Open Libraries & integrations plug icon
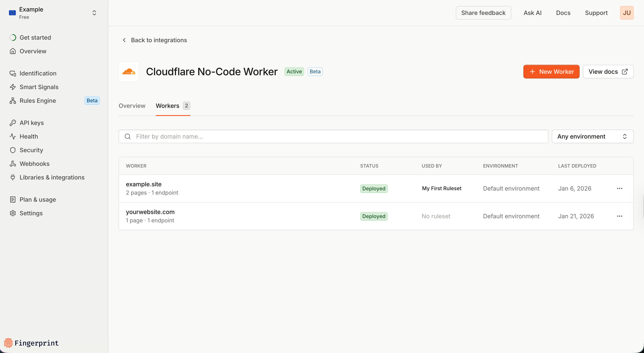The width and height of the screenshot is (644, 353). [13, 177]
